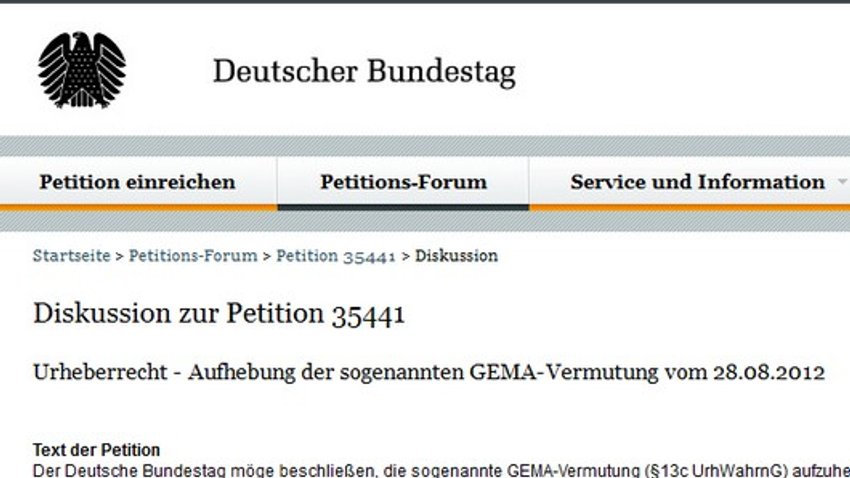
Task: Go to Startseite in the breadcrumb
Action: click(x=72, y=255)
